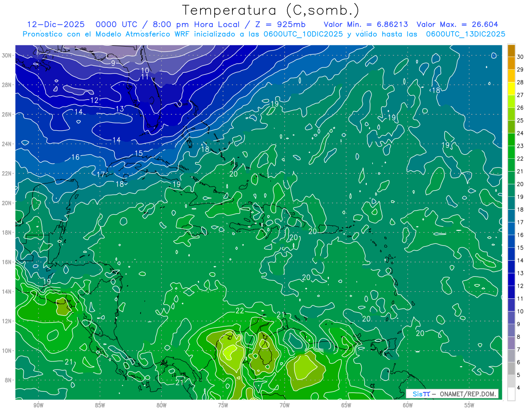
Task: Click the '16' contour label on the map
Action: tap(75, 157)
